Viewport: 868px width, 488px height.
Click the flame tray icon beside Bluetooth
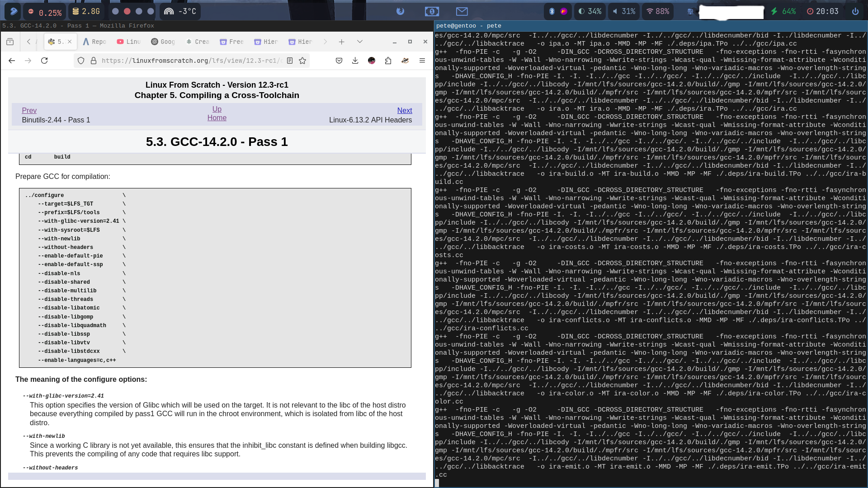click(x=564, y=11)
